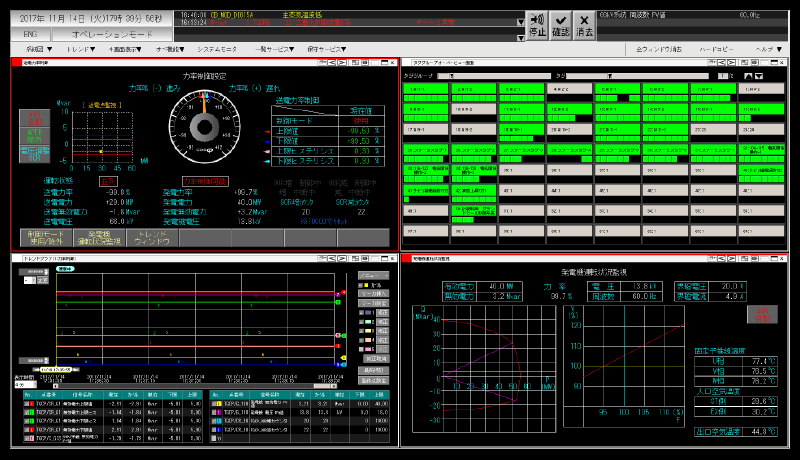
Task: Toggle the カーソル checkbox in trend panel
Action: click(362, 285)
